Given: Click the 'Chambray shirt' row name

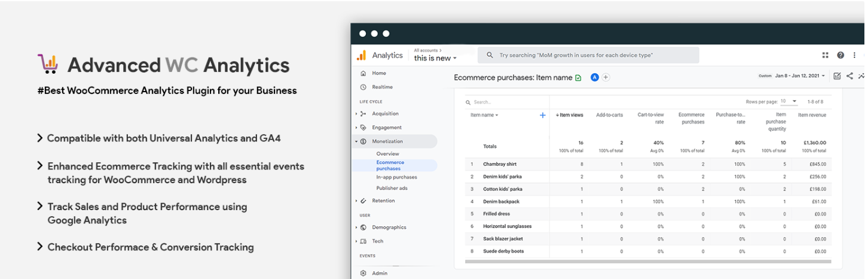Looking at the screenshot, I should tap(500, 164).
